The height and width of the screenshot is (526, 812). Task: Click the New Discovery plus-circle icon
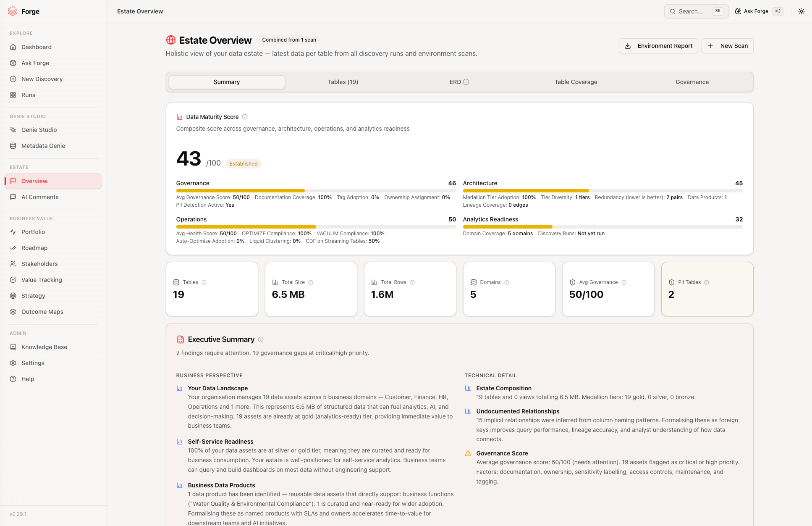click(13, 79)
